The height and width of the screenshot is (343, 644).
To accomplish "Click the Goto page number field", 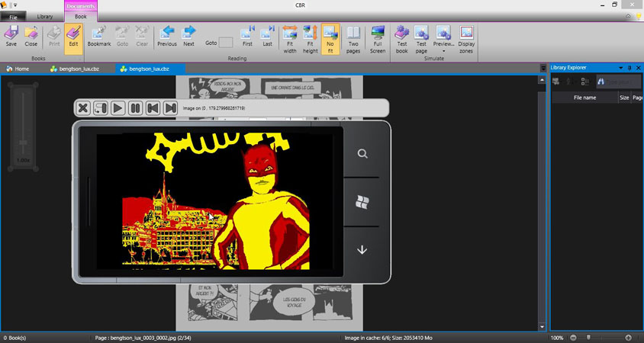I will (x=226, y=43).
